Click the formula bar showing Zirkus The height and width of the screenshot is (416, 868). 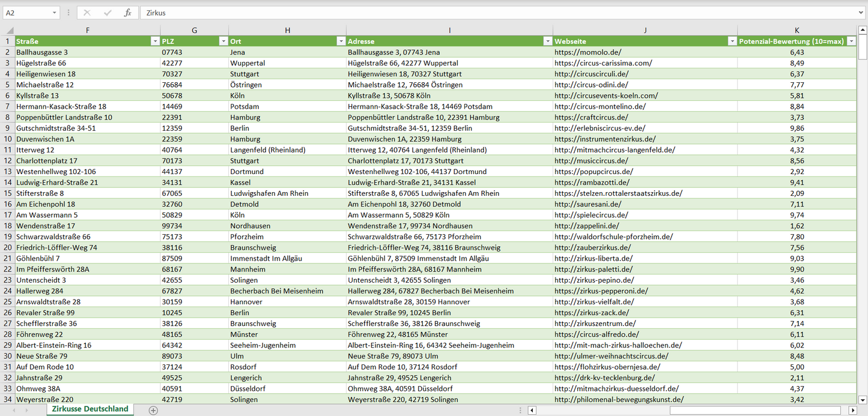[x=481, y=13]
